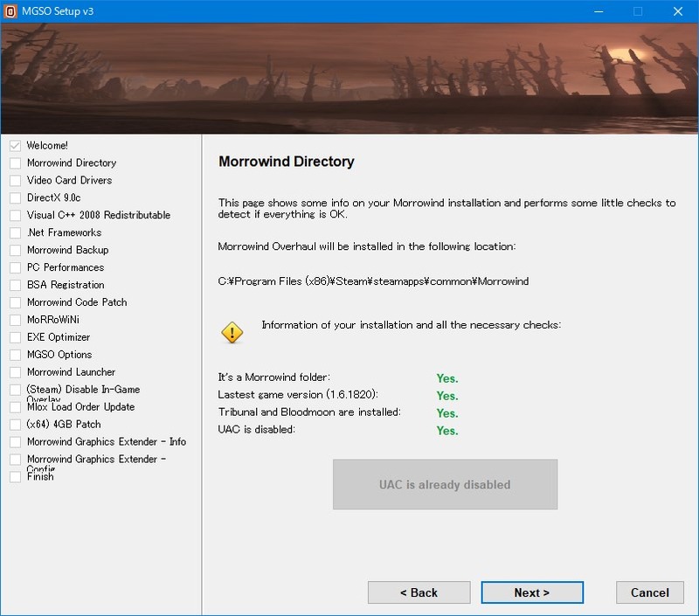Screen dimensions: 699x616
Task: Click Yes next to Tribunal and Bloodmoon installed
Action: [447, 413]
